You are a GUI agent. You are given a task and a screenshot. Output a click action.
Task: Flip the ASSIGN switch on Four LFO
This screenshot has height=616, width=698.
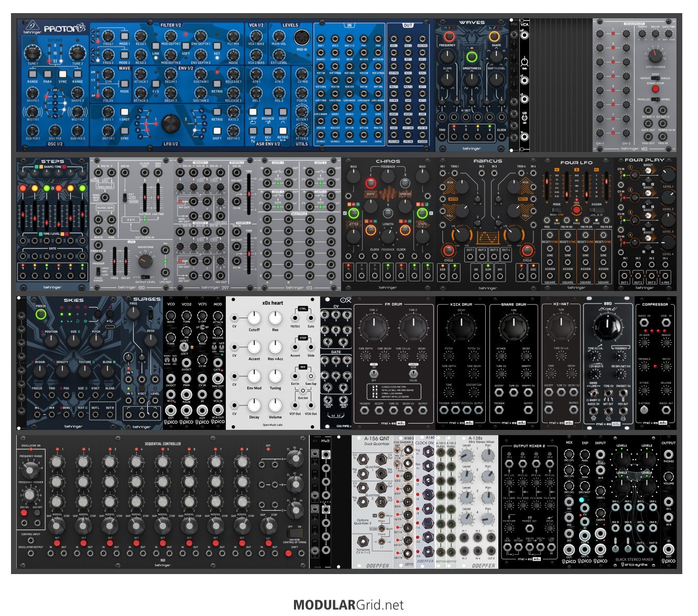pos(596,210)
